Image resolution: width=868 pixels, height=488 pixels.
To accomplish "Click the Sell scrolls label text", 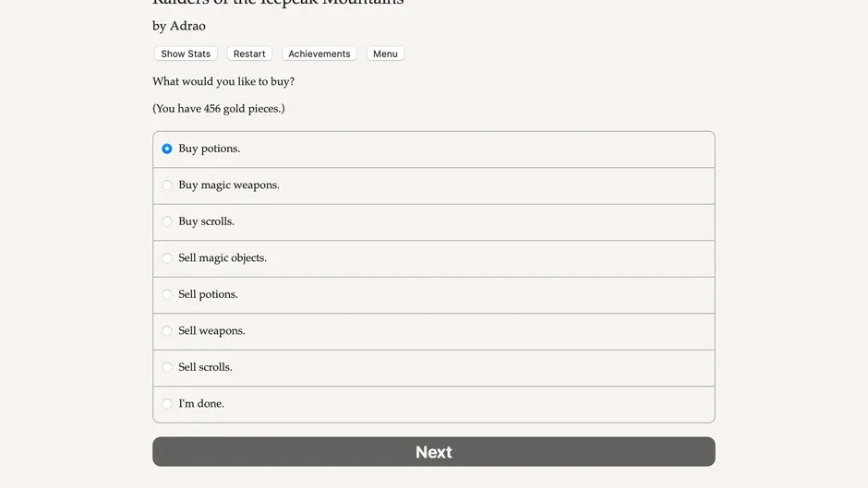I will (205, 367).
